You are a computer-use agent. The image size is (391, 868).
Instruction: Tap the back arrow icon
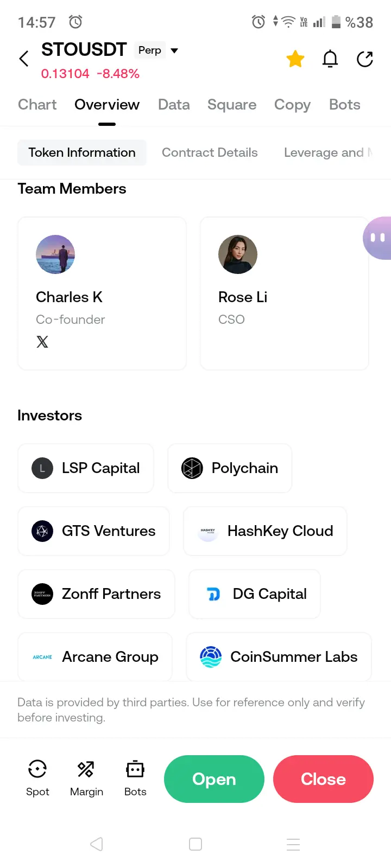[24, 59]
